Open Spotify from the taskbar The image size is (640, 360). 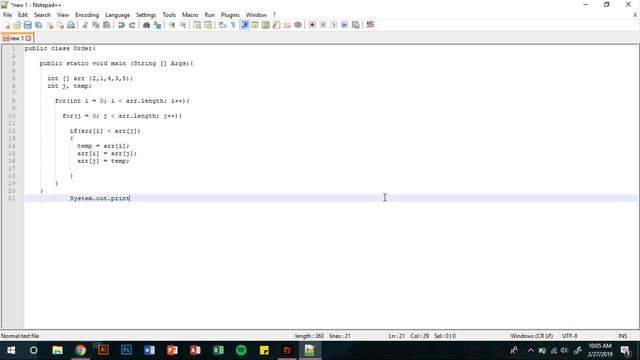tap(241, 350)
